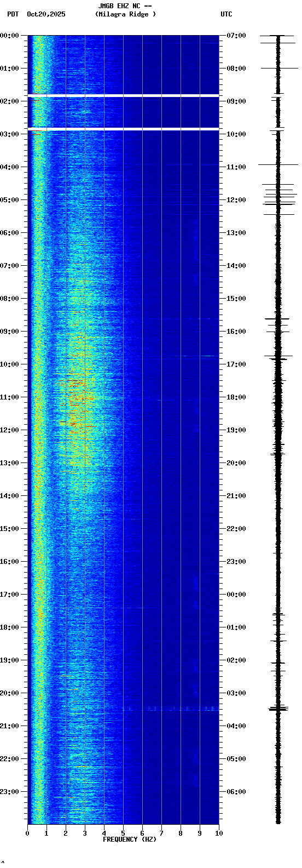
Task: Click the PDT '04:00' time label
Action: click(9, 167)
